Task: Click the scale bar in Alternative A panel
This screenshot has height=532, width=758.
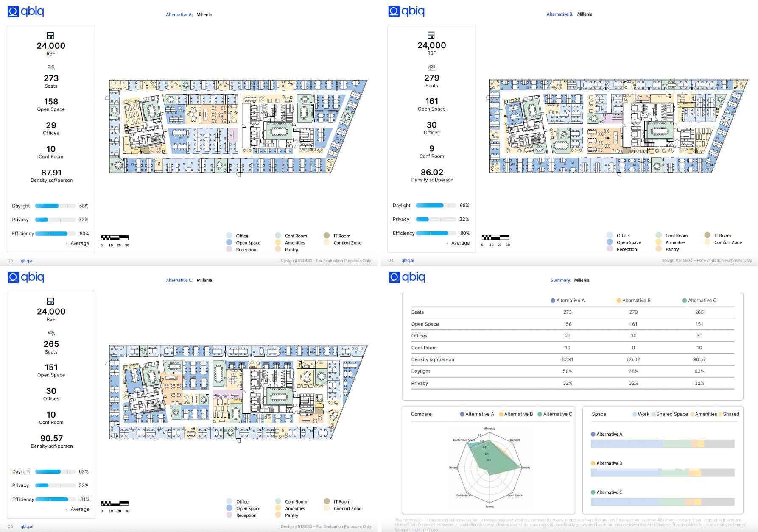Action: tap(115, 238)
